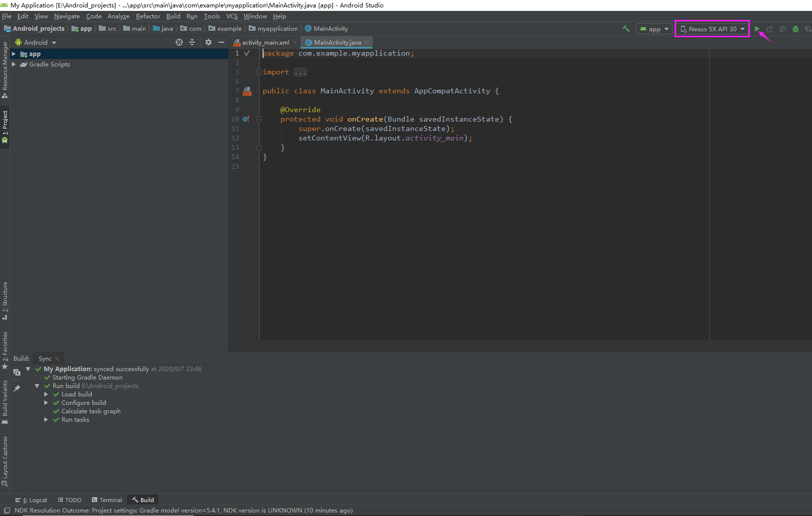Screen dimensions: 812x516
Task: Open the Edit menu
Action: point(23,16)
